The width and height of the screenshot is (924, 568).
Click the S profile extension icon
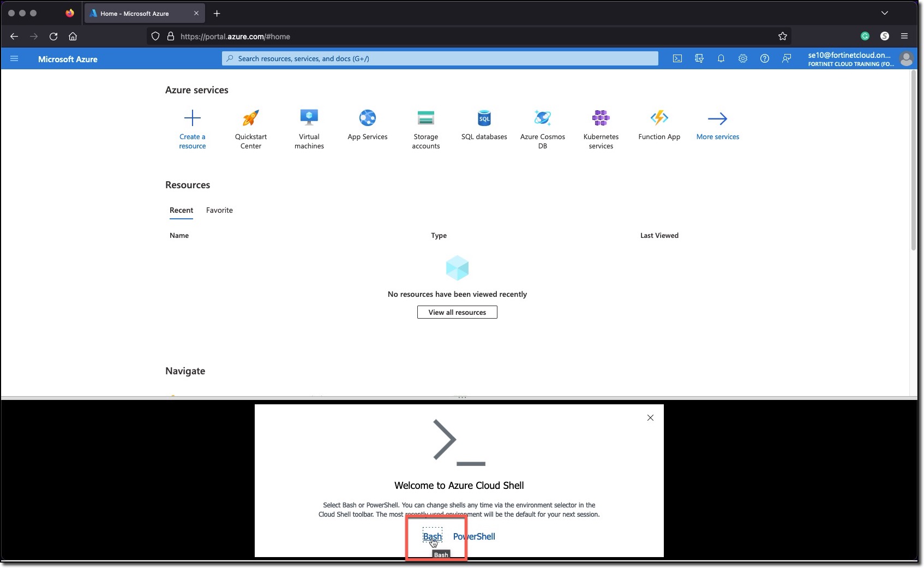tap(885, 36)
